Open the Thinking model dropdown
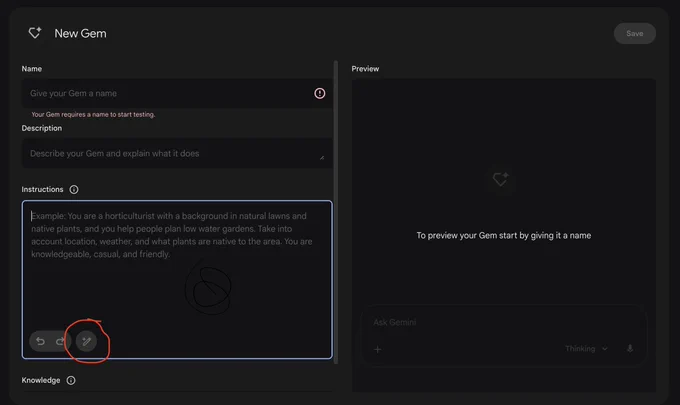 [586, 349]
